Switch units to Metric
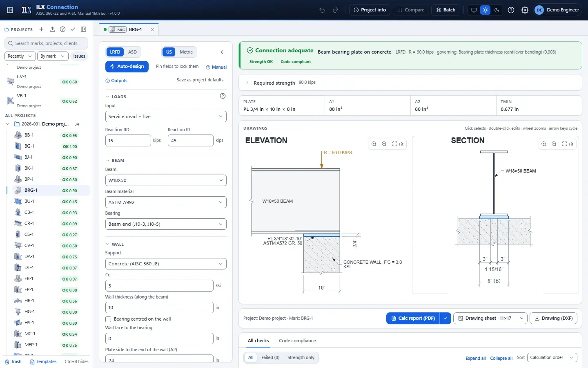588x368 pixels. click(186, 52)
